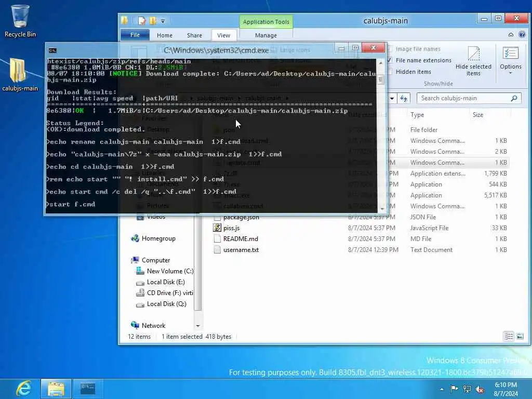Click the JavaScript File type cell
Viewport: 532px width, 399px height.
click(x=429, y=228)
